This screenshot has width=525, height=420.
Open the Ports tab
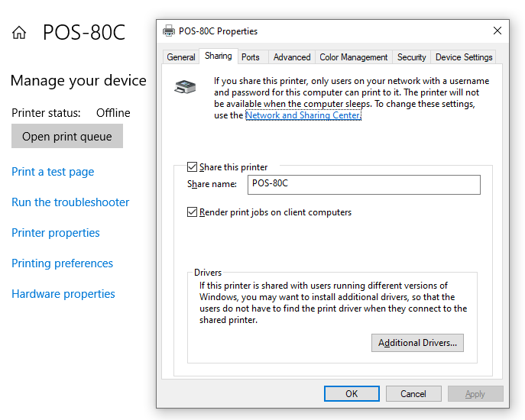pyautogui.click(x=251, y=57)
